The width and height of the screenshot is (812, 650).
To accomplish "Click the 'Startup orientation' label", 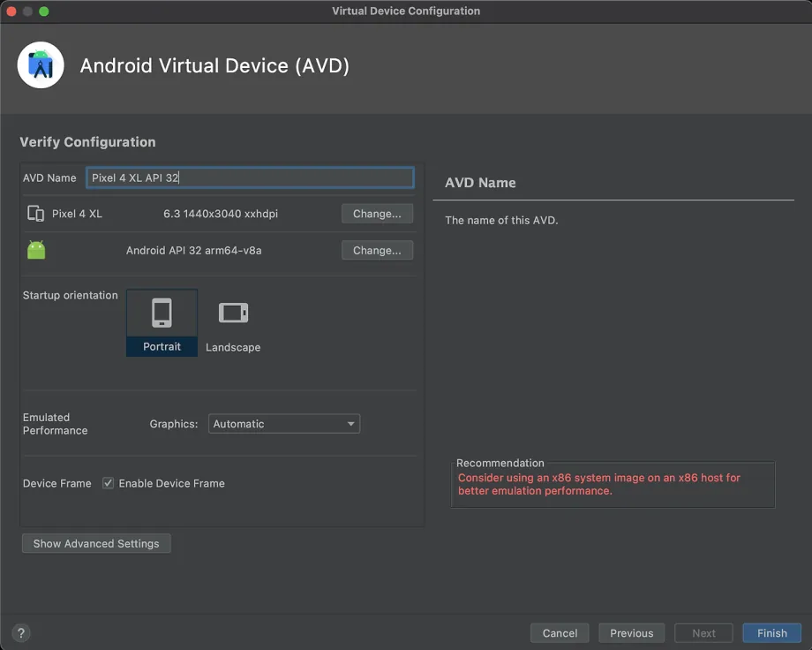I will (70, 295).
